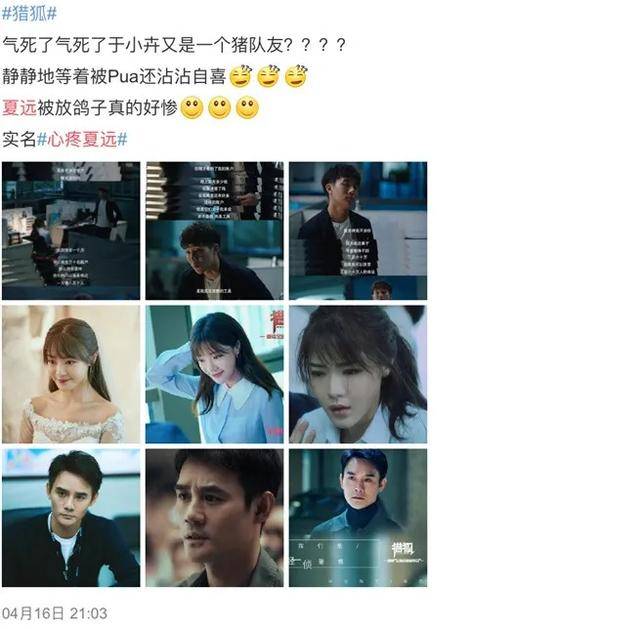Click the middle smiley emoji after 好惨

coord(220,108)
